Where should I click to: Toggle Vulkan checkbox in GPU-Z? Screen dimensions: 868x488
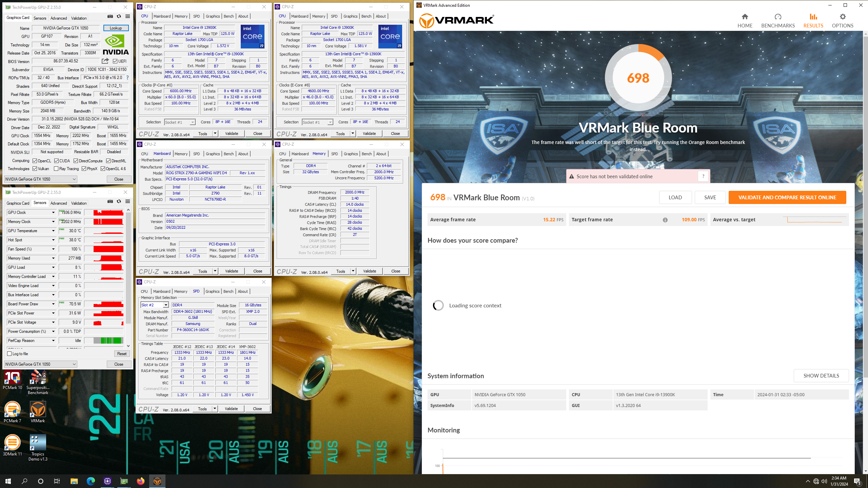tap(35, 169)
